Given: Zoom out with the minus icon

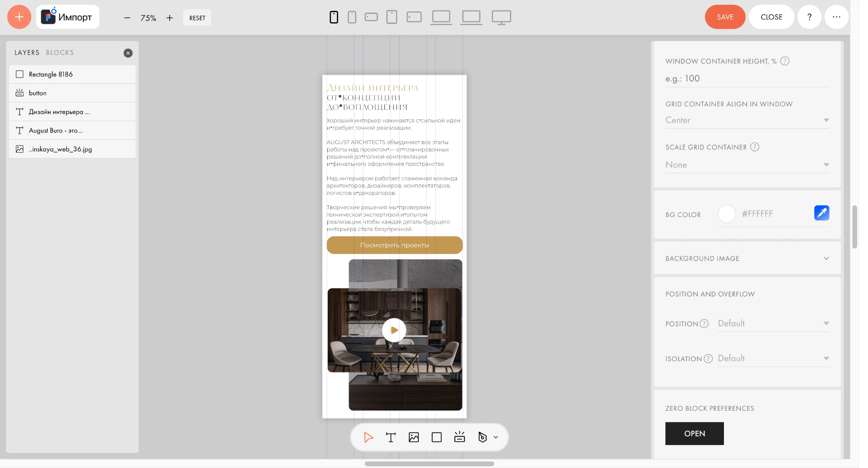Looking at the screenshot, I should 127,18.
